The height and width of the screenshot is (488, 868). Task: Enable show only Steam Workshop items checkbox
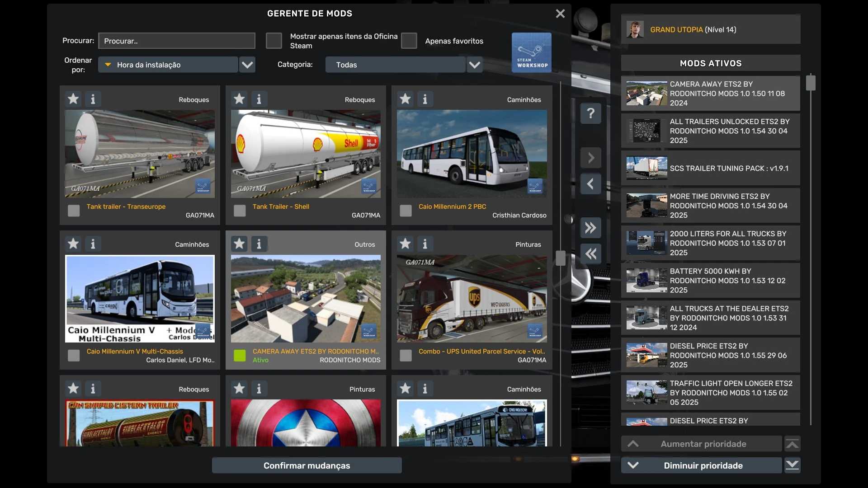(x=274, y=41)
